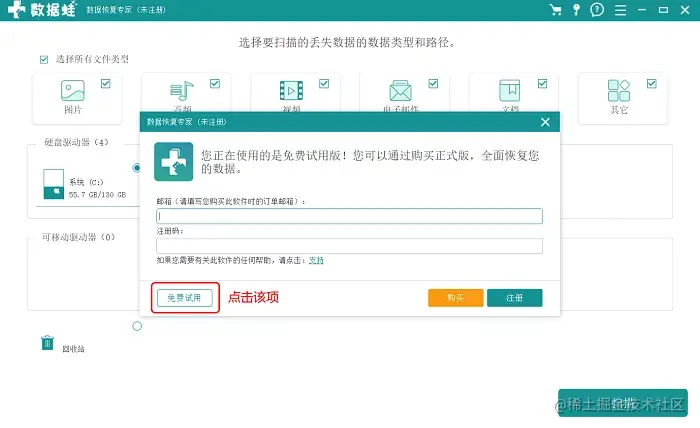700x428 pixels.
Task: Uncheck the document card checkbox
Action: click(542, 83)
